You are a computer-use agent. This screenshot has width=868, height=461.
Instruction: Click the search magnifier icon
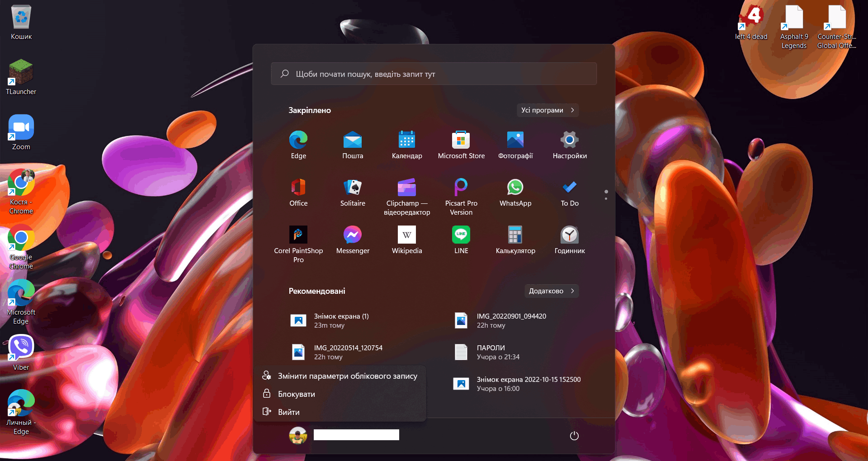pyautogui.click(x=284, y=74)
